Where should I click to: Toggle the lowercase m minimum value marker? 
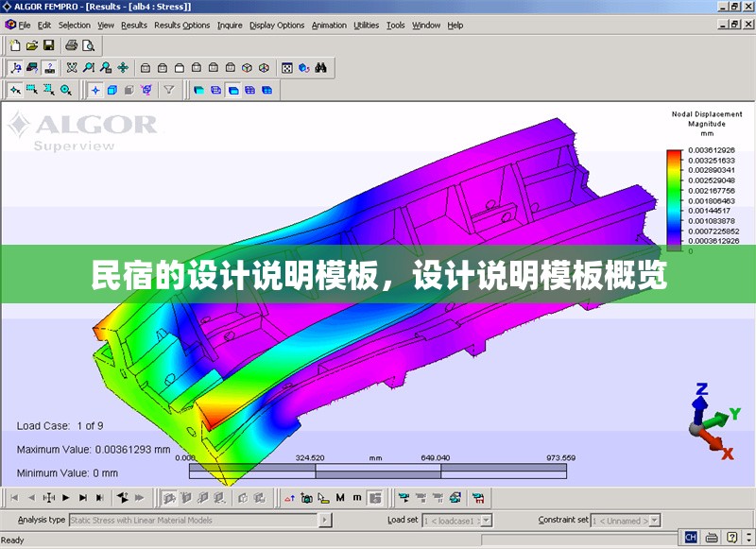pos(356,497)
